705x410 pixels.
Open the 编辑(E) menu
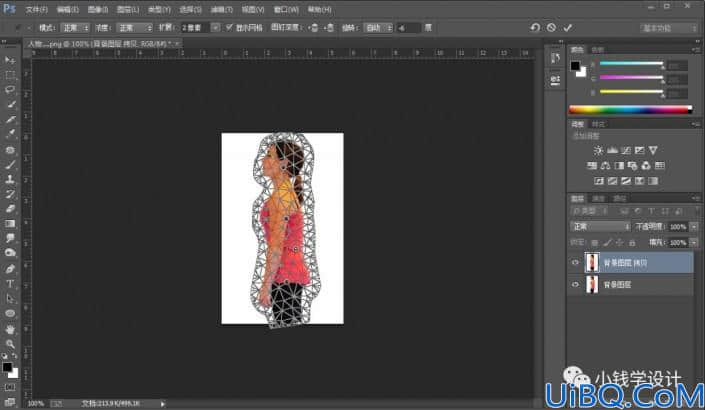[x=67, y=9]
